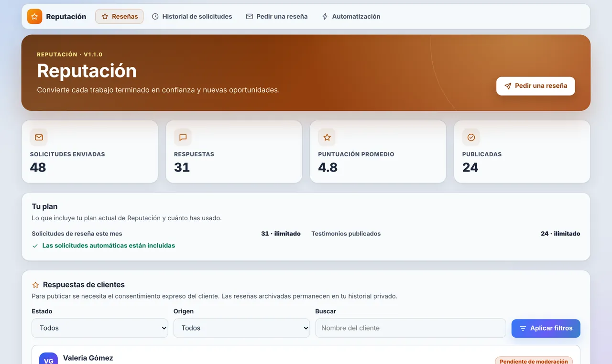
Task: Open the Reseñas tab
Action: pyautogui.click(x=120, y=16)
